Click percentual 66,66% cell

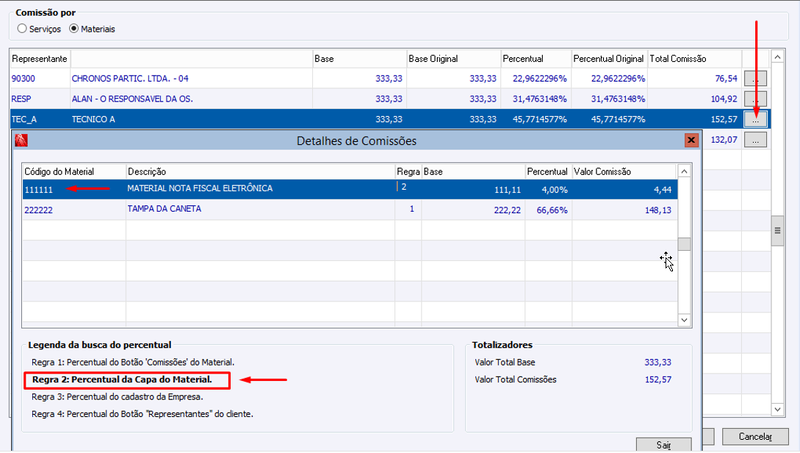coord(552,210)
